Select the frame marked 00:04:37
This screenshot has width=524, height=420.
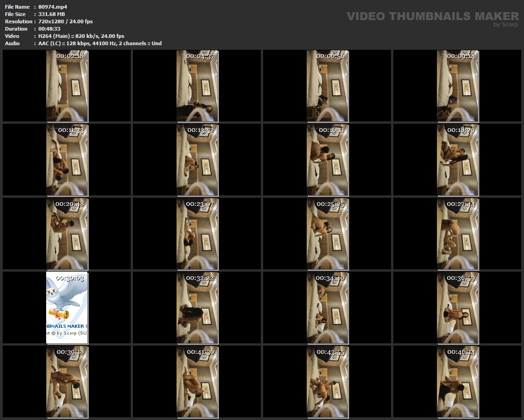coord(197,86)
